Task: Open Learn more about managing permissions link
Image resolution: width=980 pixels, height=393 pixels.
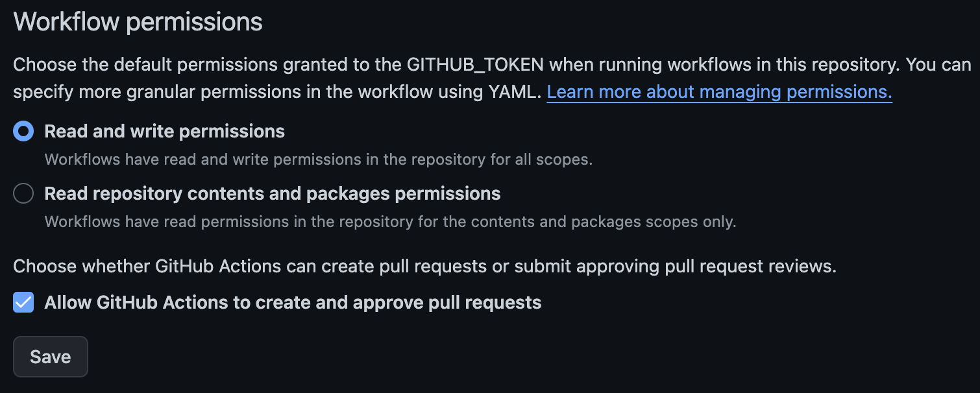Action: pyautogui.click(x=719, y=92)
